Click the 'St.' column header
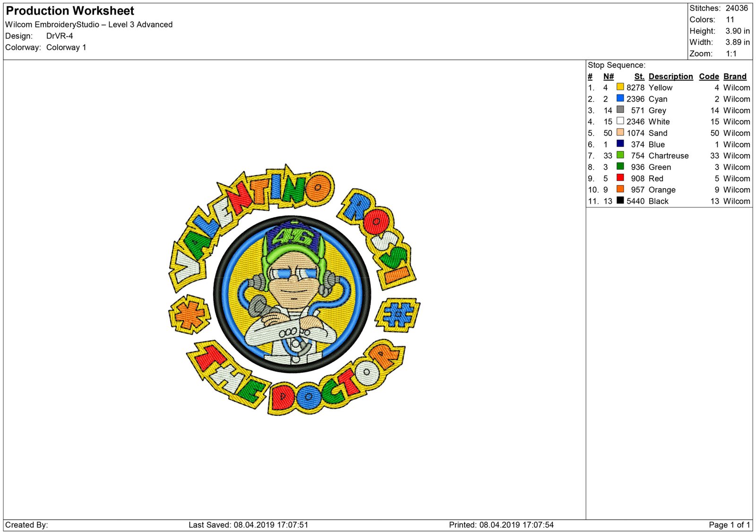This screenshot has width=756, height=532. click(x=639, y=77)
